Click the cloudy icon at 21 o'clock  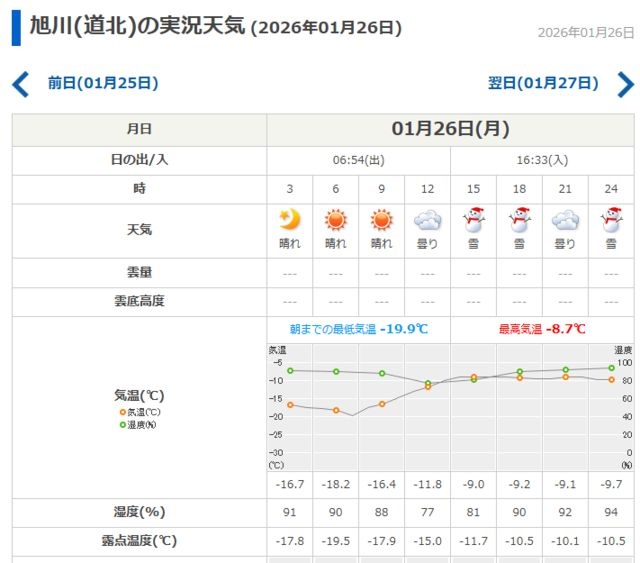(565, 220)
